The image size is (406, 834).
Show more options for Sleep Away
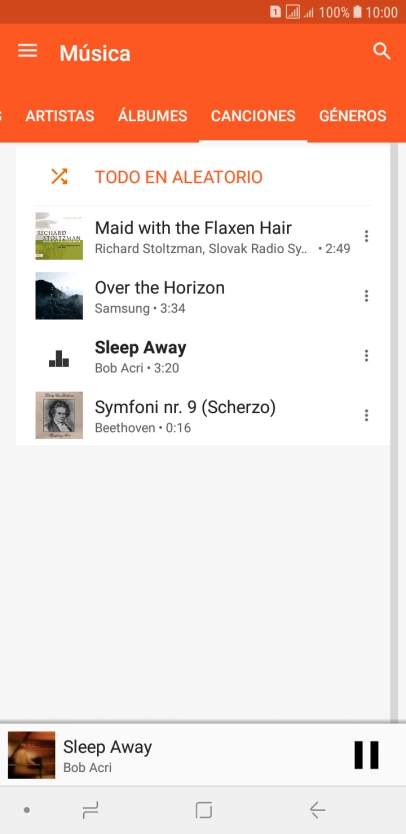(366, 356)
